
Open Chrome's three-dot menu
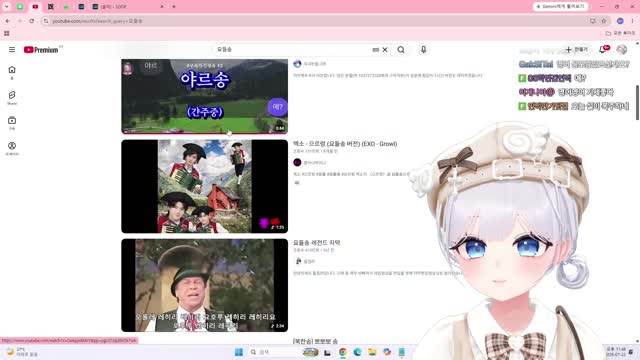[632, 21]
